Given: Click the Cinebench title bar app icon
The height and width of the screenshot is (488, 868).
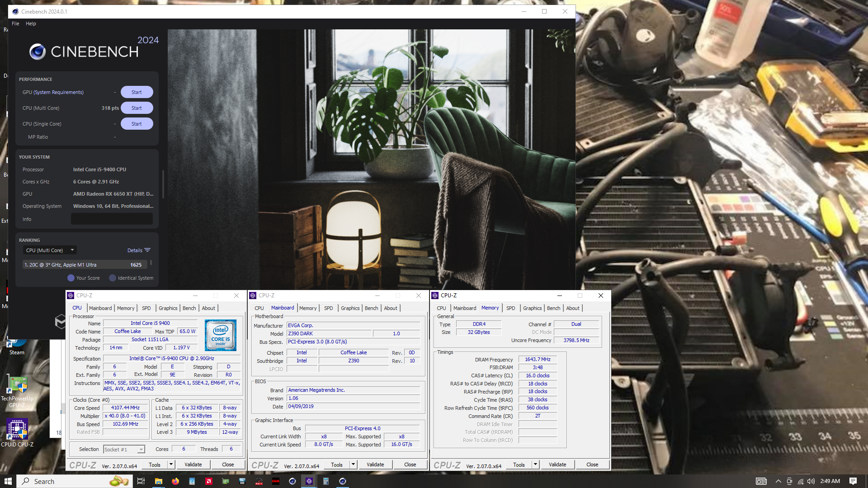Looking at the screenshot, I should tap(15, 11).
